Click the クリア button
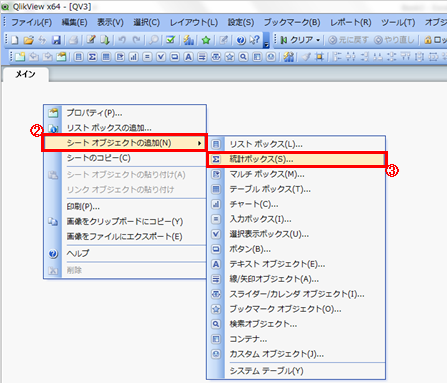 pos(296,40)
